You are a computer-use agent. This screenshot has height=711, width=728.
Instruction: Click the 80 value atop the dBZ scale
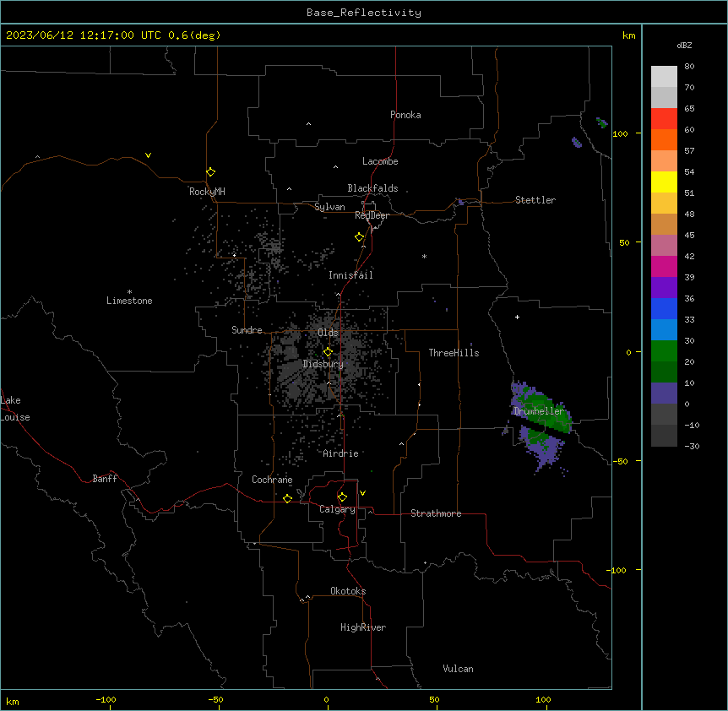689,67
